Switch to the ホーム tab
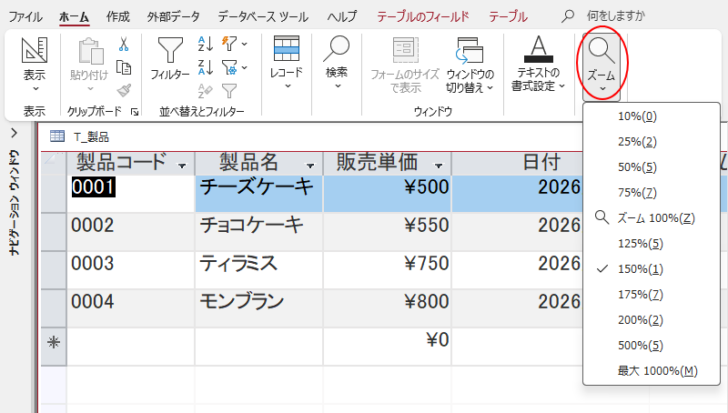The height and width of the screenshot is (413, 728). pos(74,17)
